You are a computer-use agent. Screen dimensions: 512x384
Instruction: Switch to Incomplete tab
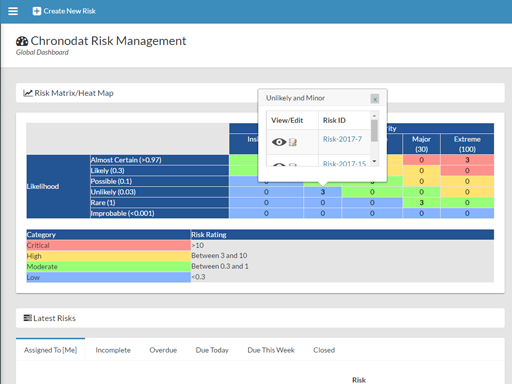click(113, 350)
